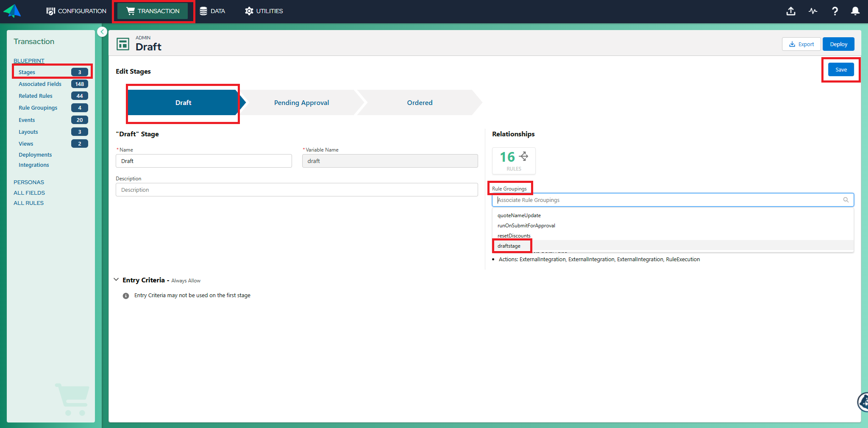Open Events section

click(27, 120)
